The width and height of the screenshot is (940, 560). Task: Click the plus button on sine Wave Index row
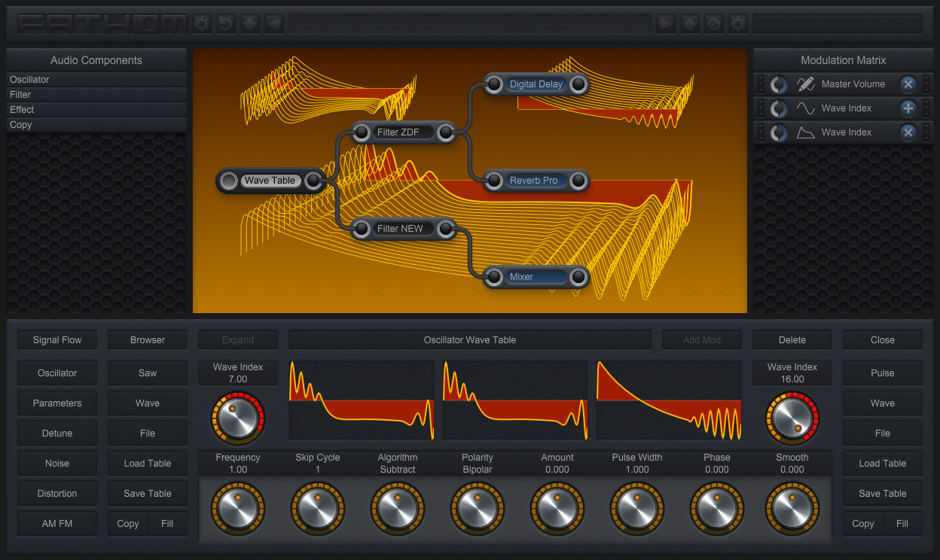908,108
